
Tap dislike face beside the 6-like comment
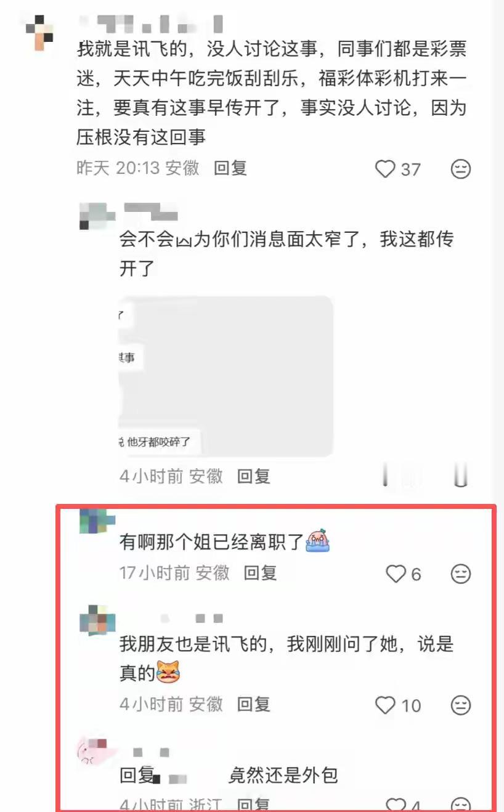tap(461, 574)
